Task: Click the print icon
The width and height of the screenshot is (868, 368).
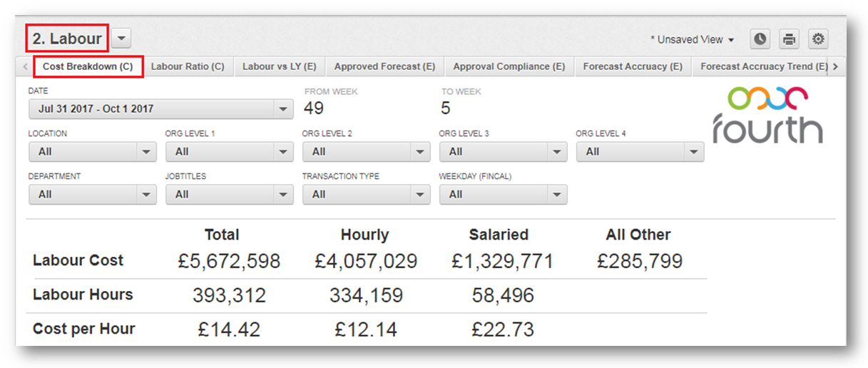Action: coord(789,39)
